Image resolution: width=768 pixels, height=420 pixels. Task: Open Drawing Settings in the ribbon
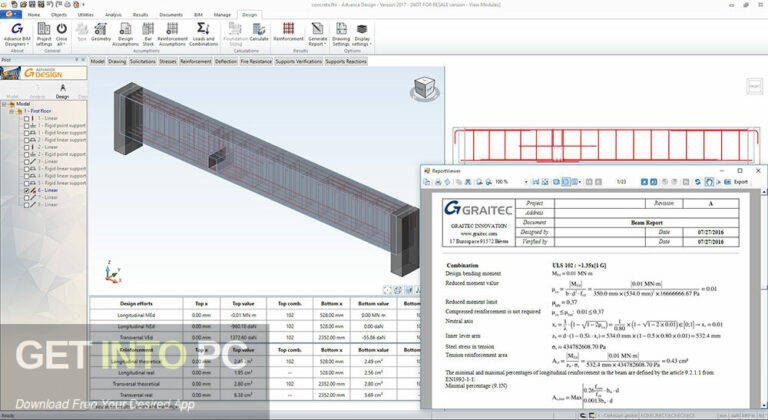(341, 33)
